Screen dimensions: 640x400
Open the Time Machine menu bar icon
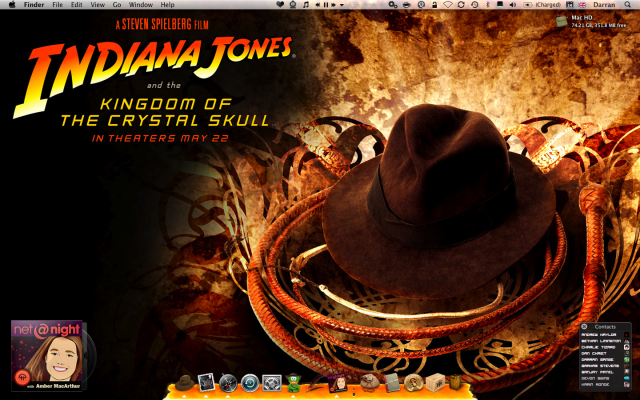pyautogui.click(x=475, y=5)
